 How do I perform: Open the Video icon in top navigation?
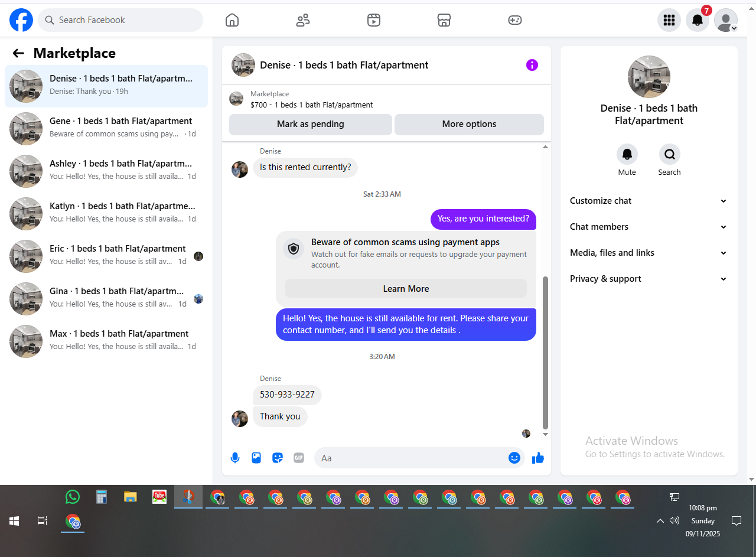tap(373, 20)
